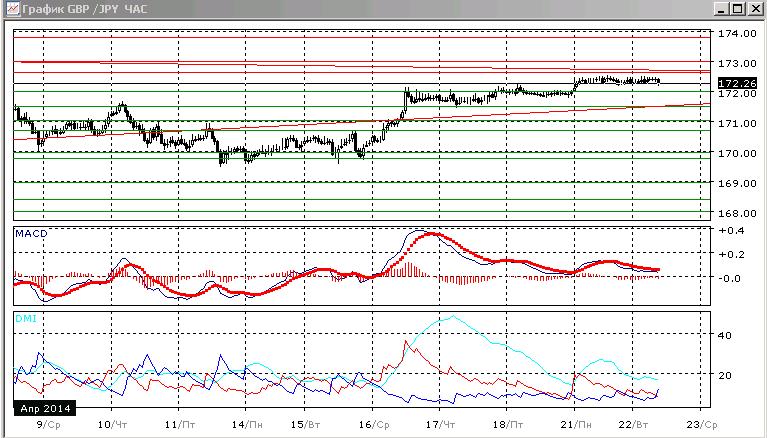Click the current price label 172.26
The height and width of the screenshot is (438, 767).
737,83
